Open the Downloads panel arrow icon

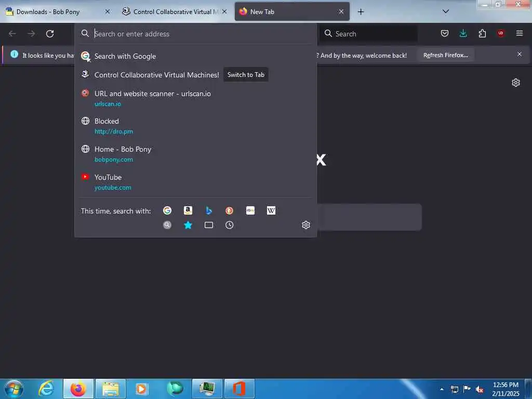463,33
